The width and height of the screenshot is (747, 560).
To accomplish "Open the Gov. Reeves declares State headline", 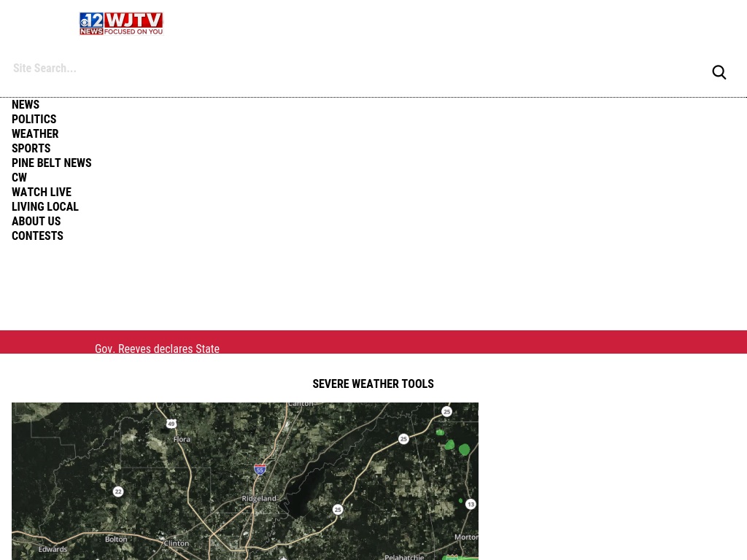I will [x=158, y=349].
